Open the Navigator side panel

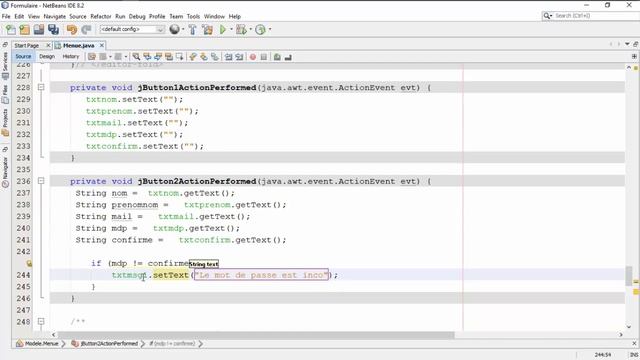pos(5,172)
